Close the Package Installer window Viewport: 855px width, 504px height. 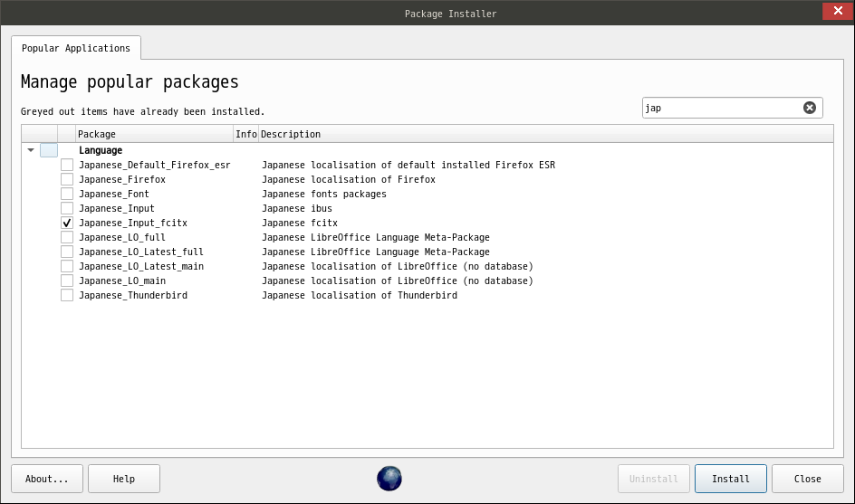coord(838,11)
